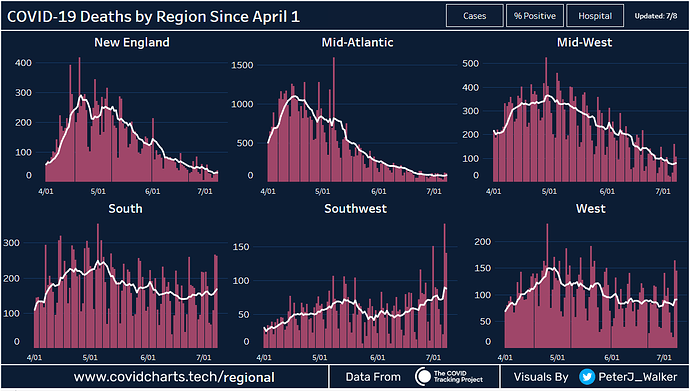Click the 1500 axis label in Mid-Atlantic

[242, 65]
